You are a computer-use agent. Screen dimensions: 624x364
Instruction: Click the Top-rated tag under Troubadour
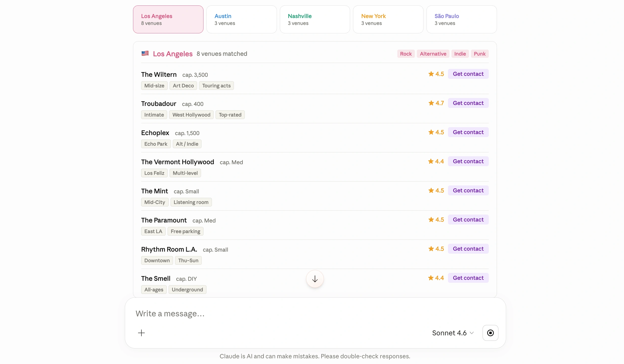pos(230,115)
